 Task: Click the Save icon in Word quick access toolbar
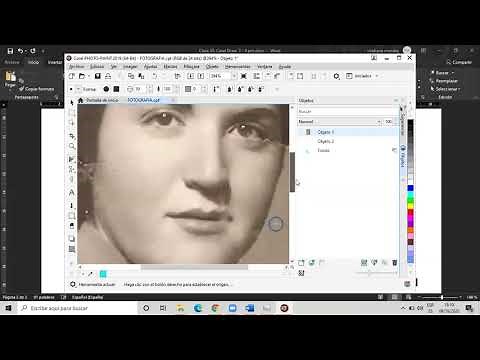(10, 51)
